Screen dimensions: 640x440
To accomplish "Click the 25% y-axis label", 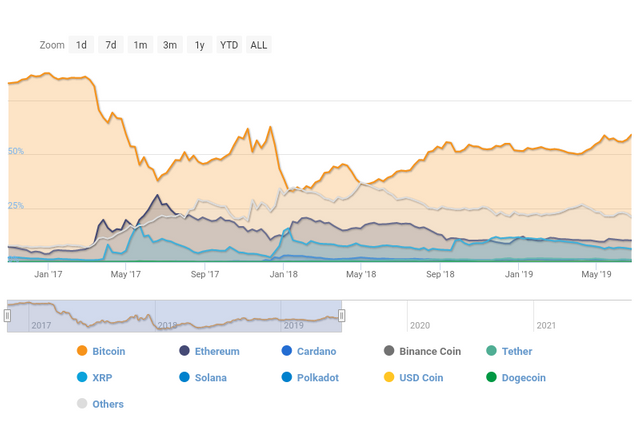I will (x=16, y=205).
